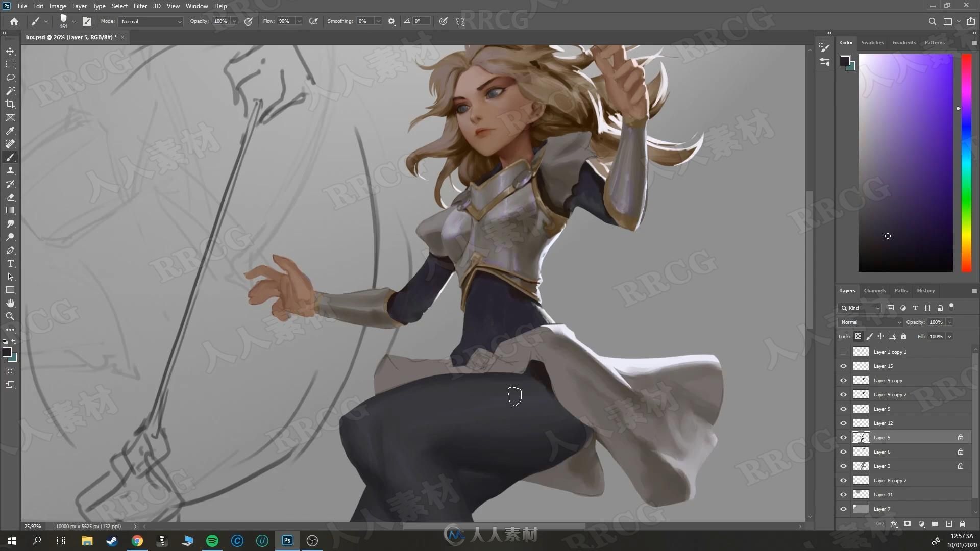980x551 pixels.
Task: Select the Healing Brush tool
Action: (10, 144)
